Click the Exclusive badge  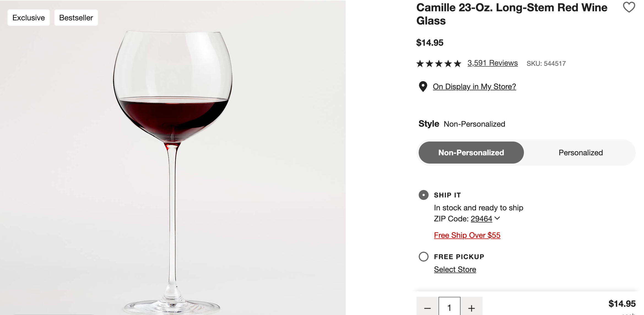[28, 17]
